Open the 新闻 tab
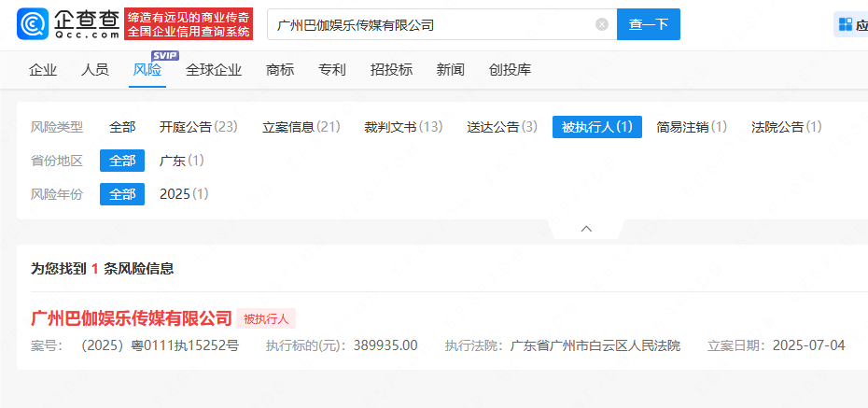The width and height of the screenshot is (868, 408). [451, 70]
